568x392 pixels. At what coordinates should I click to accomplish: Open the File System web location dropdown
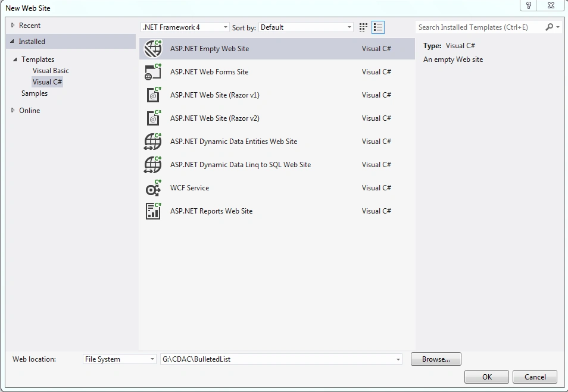[120, 359]
